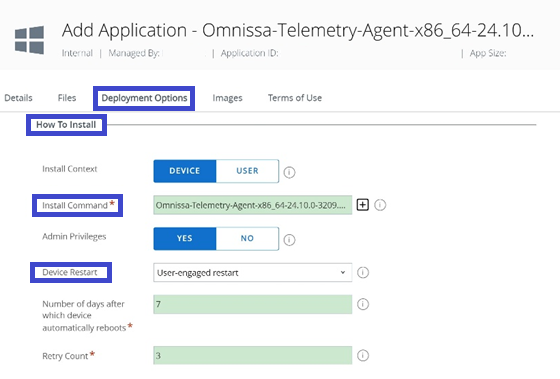560x379 pixels.
Task: Open the Device Restart dropdown
Action: [x=252, y=273]
